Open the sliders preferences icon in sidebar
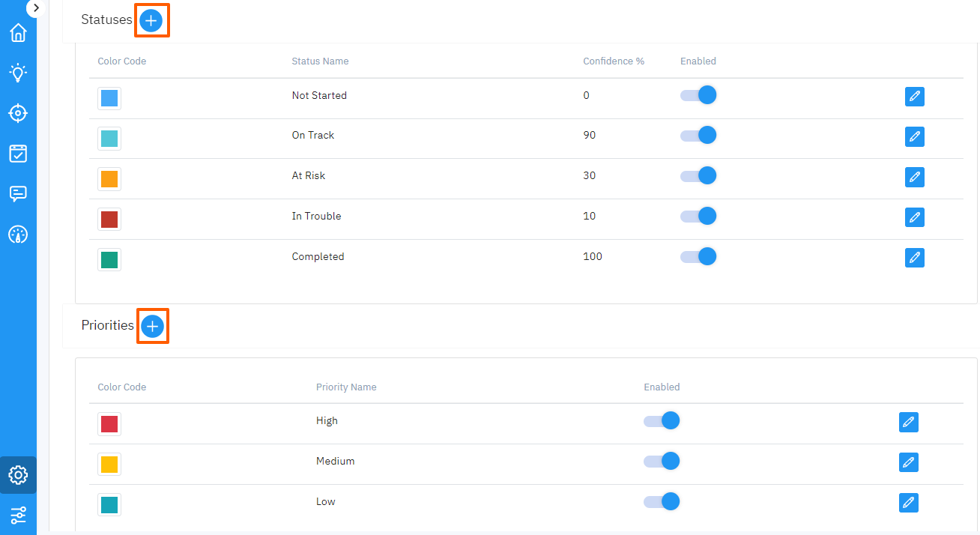The image size is (980, 535). pyautogui.click(x=18, y=516)
